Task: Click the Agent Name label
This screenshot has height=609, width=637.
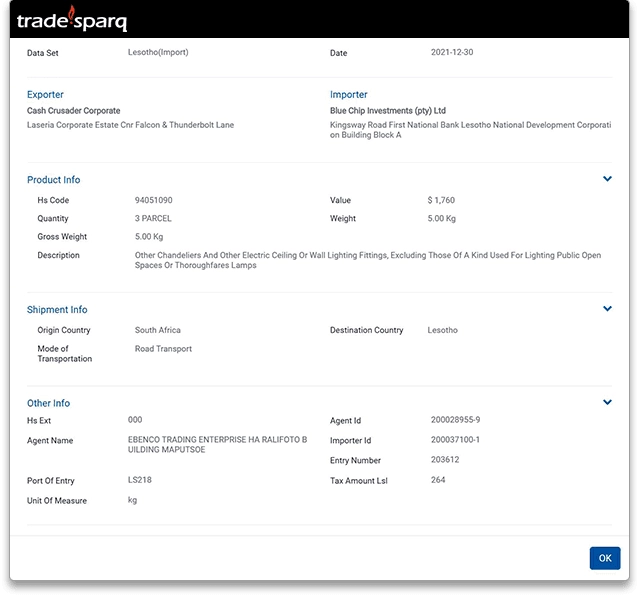Action: (50, 440)
